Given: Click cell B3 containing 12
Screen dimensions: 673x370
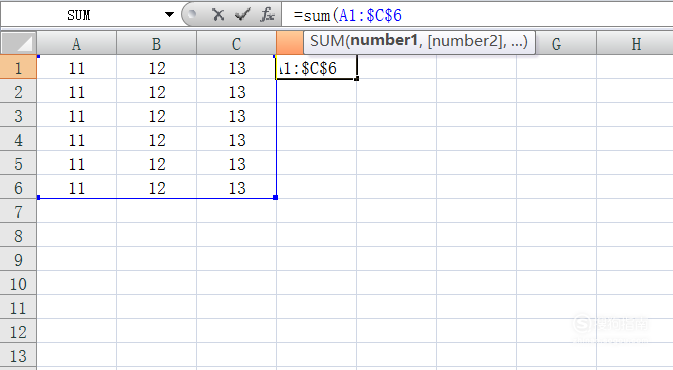Looking at the screenshot, I should (x=156, y=116).
